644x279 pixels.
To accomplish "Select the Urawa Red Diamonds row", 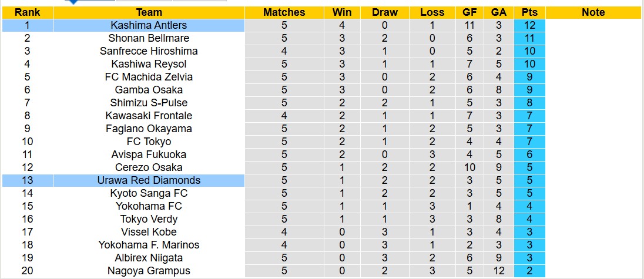I will (x=149, y=180).
